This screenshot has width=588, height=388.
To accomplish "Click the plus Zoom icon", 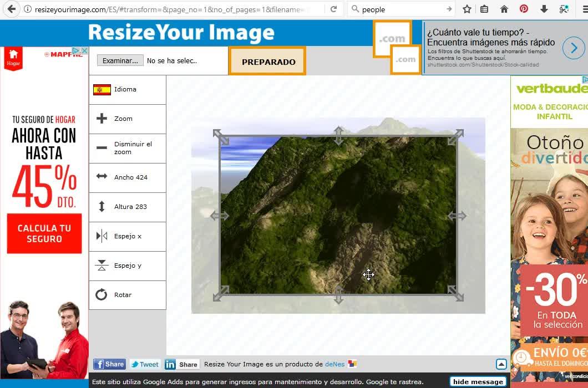I will coord(102,119).
